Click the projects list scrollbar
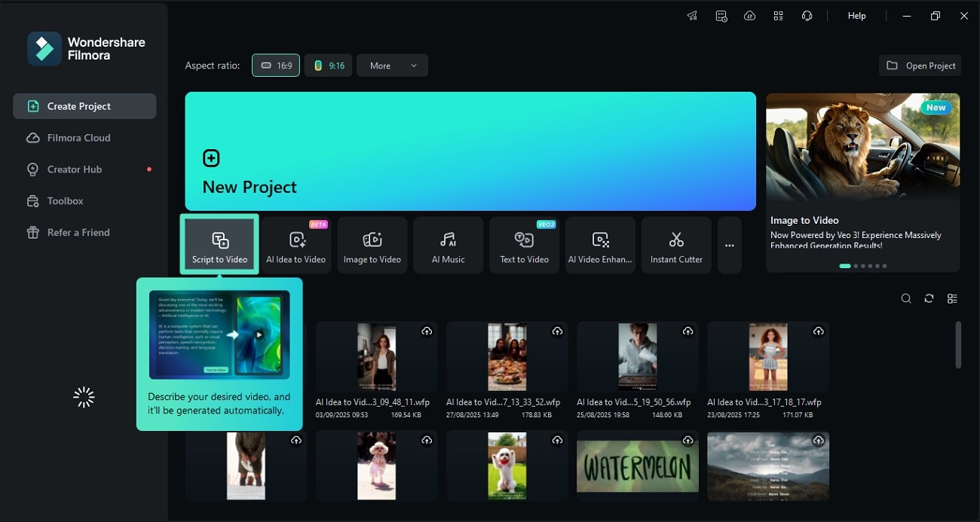The width and height of the screenshot is (980, 522). pyautogui.click(x=958, y=345)
